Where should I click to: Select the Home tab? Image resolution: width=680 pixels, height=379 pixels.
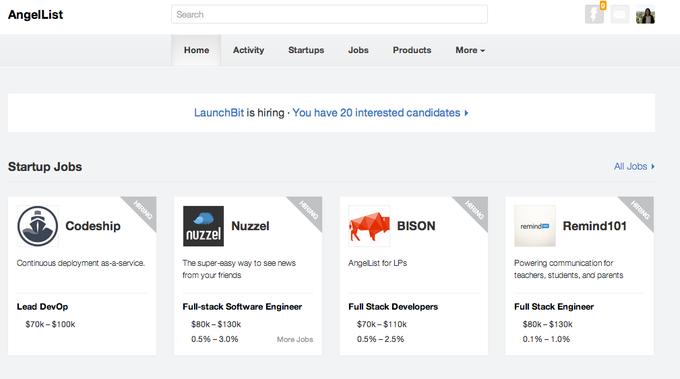click(x=196, y=50)
